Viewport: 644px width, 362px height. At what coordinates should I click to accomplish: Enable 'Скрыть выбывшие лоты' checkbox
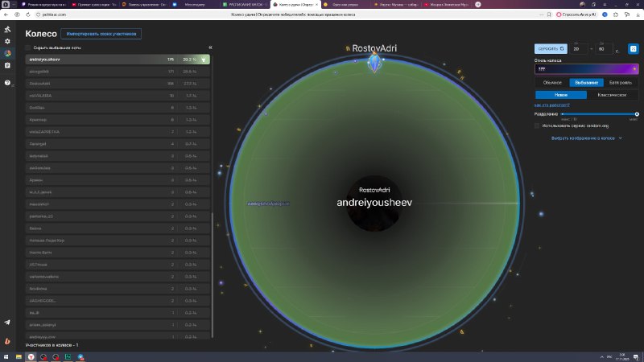pos(28,47)
